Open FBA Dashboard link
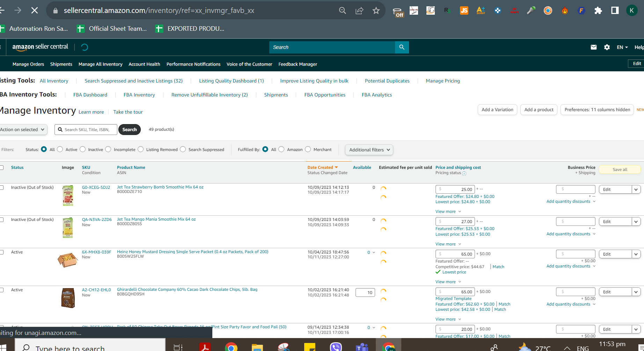 90,95
